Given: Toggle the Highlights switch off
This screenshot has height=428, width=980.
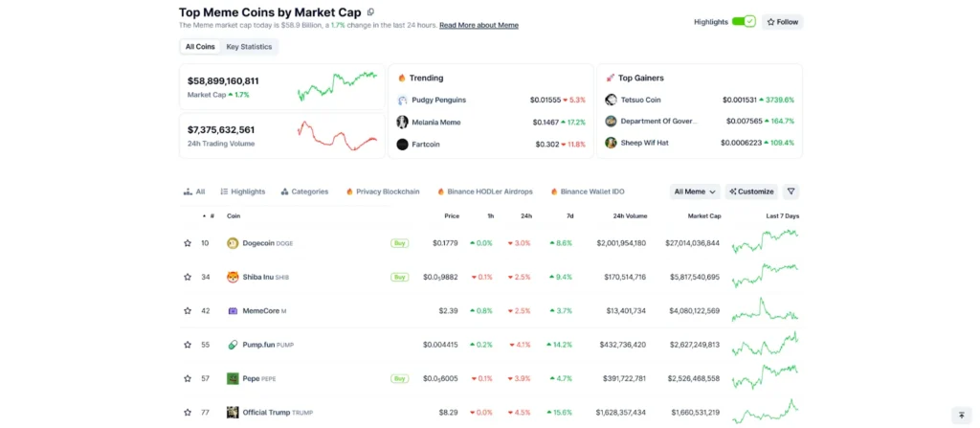Looking at the screenshot, I should pyautogui.click(x=744, y=21).
